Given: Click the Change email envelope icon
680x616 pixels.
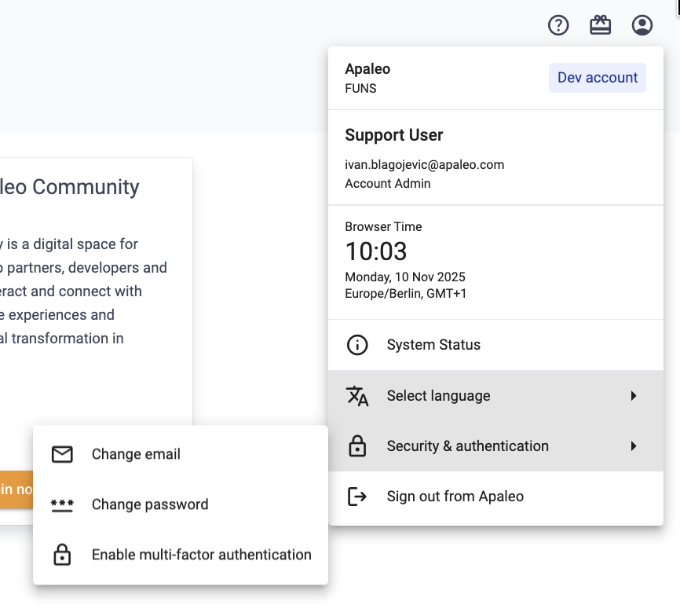Looking at the screenshot, I should pos(62,454).
